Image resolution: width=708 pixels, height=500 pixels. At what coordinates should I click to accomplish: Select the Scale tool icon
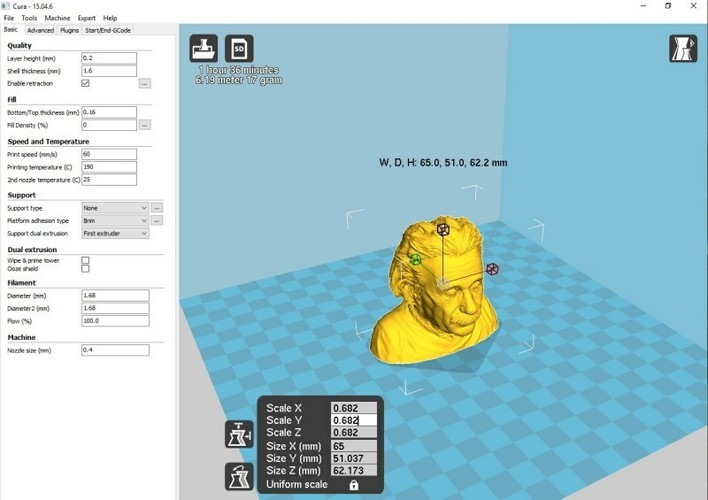tap(239, 434)
